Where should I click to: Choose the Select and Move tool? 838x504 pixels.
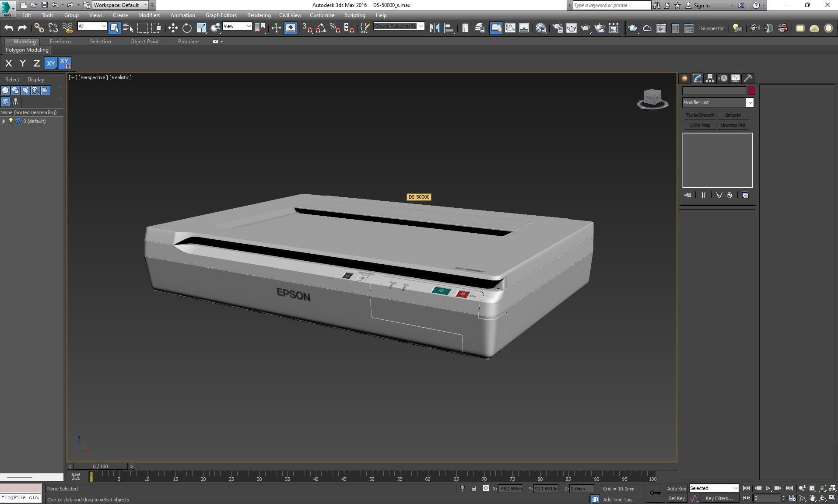(x=173, y=28)
